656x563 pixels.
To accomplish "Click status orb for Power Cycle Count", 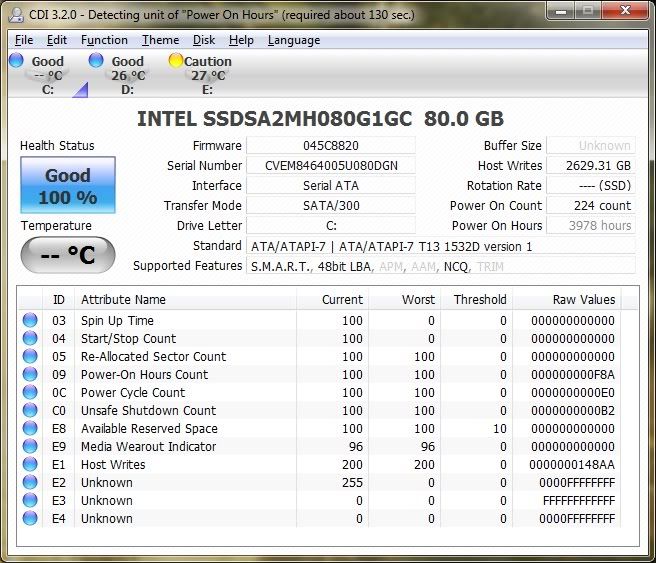I will pos(30,392).
